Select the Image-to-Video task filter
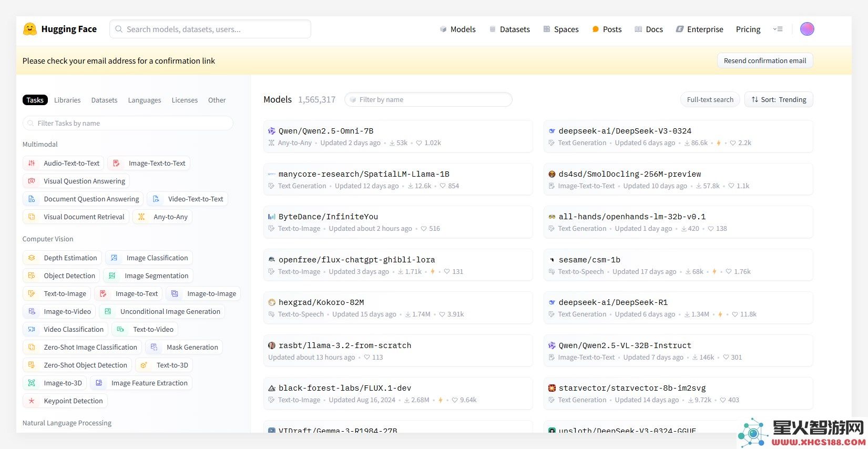 coord(59,311)
